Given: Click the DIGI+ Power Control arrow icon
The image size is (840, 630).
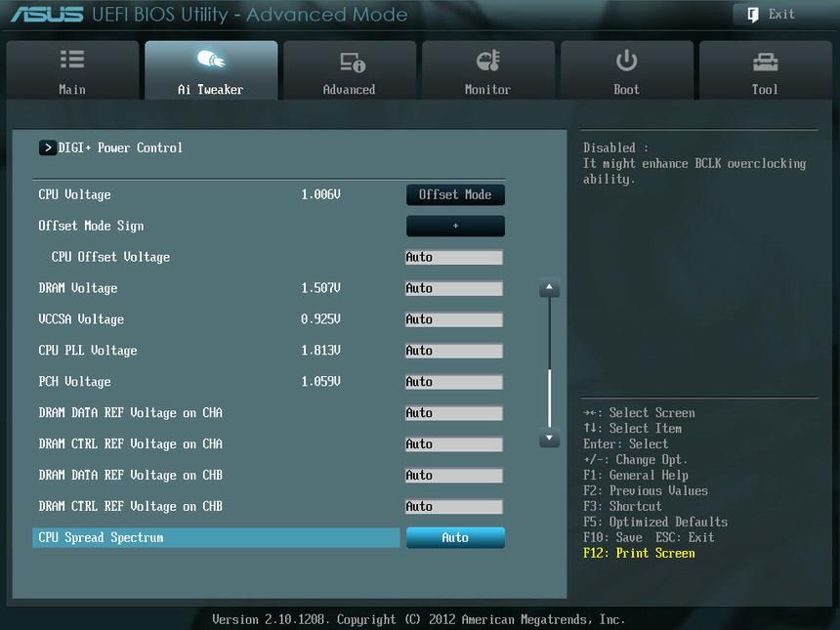Looking at the screenshot, I should click(x=48, y=147).
